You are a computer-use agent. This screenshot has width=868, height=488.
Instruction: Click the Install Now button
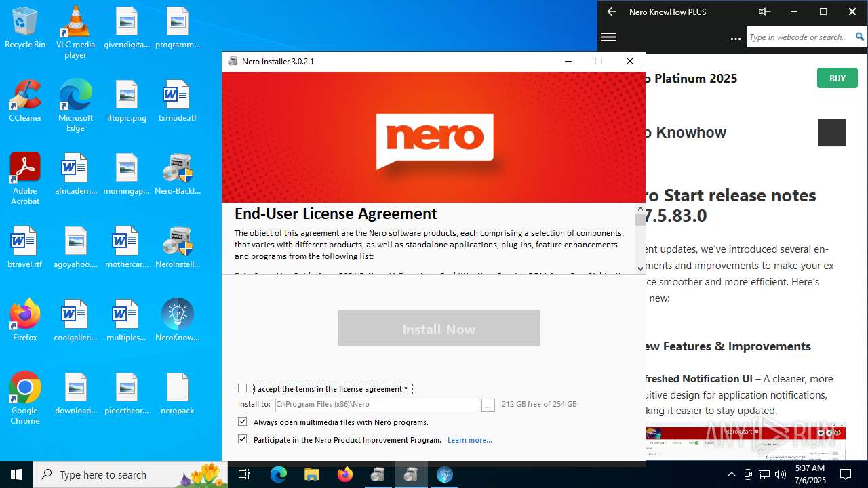click(439, 329)
